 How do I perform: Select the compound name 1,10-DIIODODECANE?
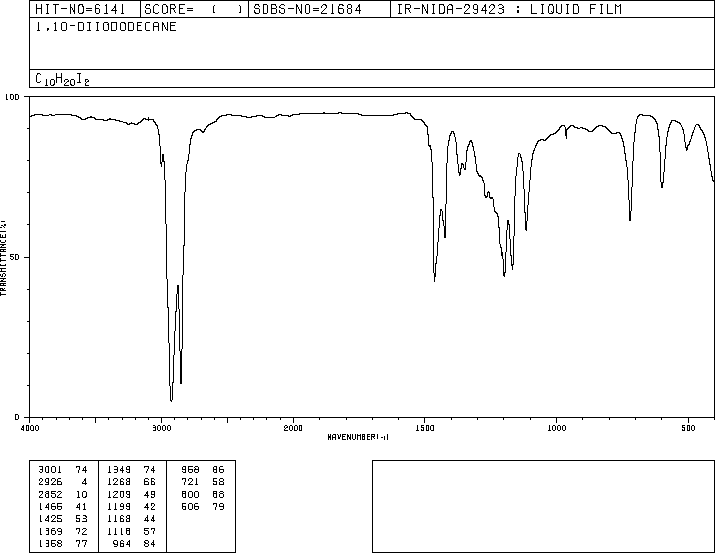pyautogui.click(x=106, y=27)
